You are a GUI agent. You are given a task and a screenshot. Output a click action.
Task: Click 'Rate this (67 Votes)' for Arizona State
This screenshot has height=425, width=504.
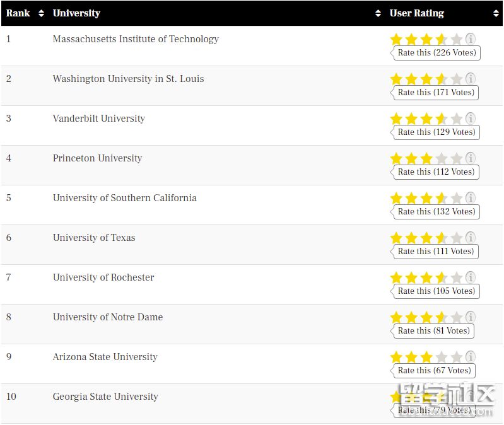point(434,371)
